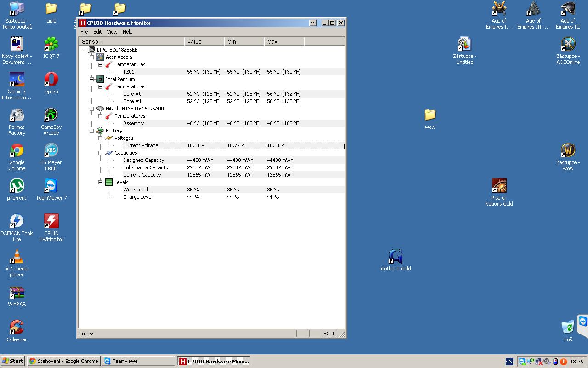Click the Battery icon in the sensor tree

tap(100, 131)
